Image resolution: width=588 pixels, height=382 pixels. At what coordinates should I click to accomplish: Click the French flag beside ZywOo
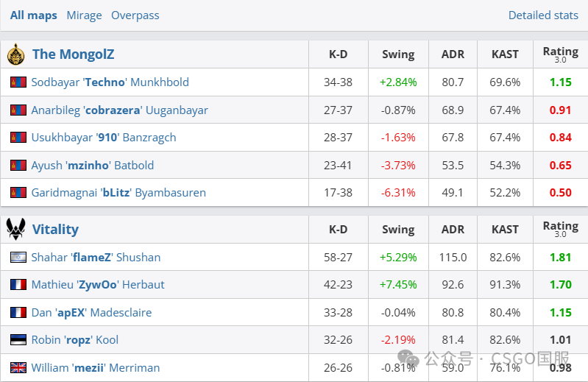coord(18,285)
